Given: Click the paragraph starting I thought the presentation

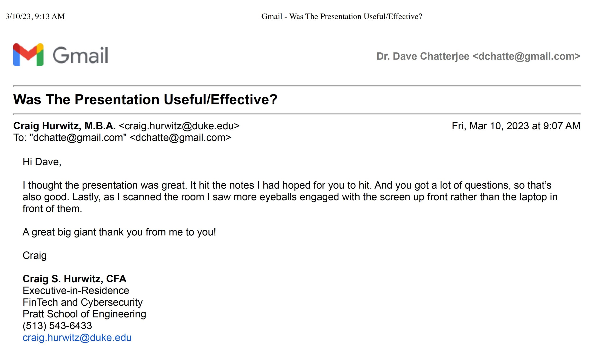Looking at the screenshot, I should pos(290,197).
